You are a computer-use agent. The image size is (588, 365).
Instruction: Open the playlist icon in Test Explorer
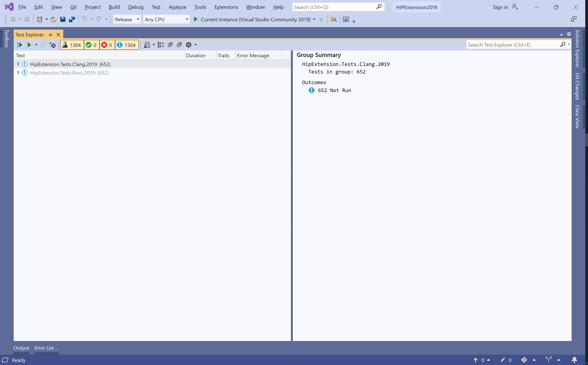click(147, 45)
